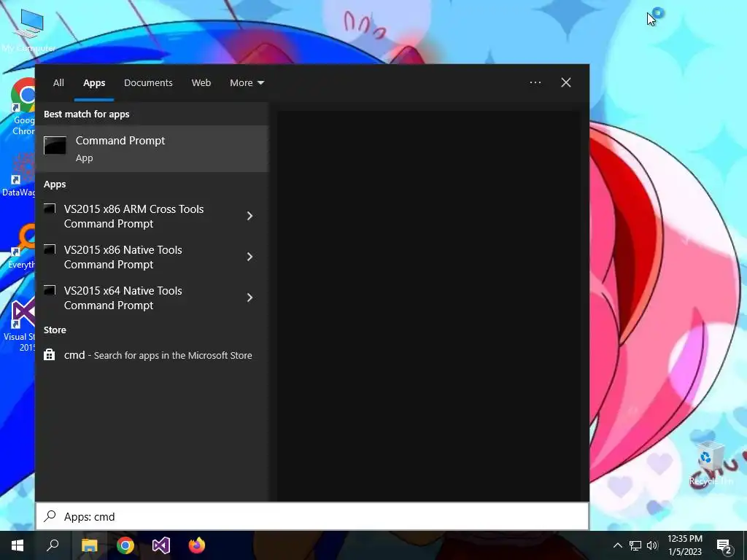Image resolution: width=747 pixels, height=560 pixels.
Task: Click the VS2015 x86 Native Tools icon
Action: point(50,249)
